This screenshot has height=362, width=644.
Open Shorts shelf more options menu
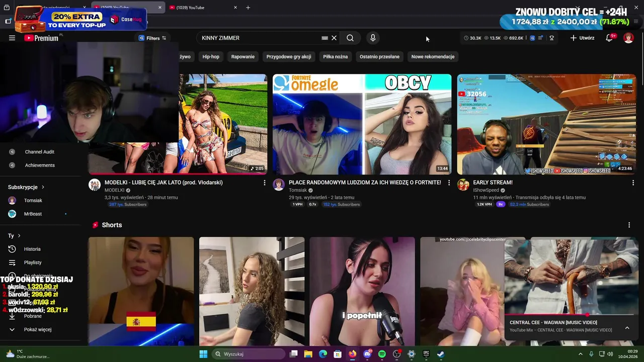(x=629, y=225)
